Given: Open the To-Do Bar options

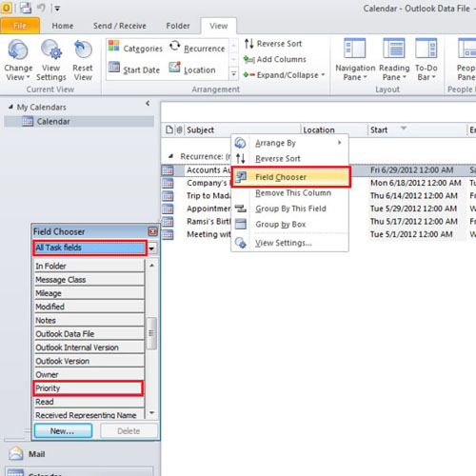Looking at the screenshot, I should (x=426, y=60).
